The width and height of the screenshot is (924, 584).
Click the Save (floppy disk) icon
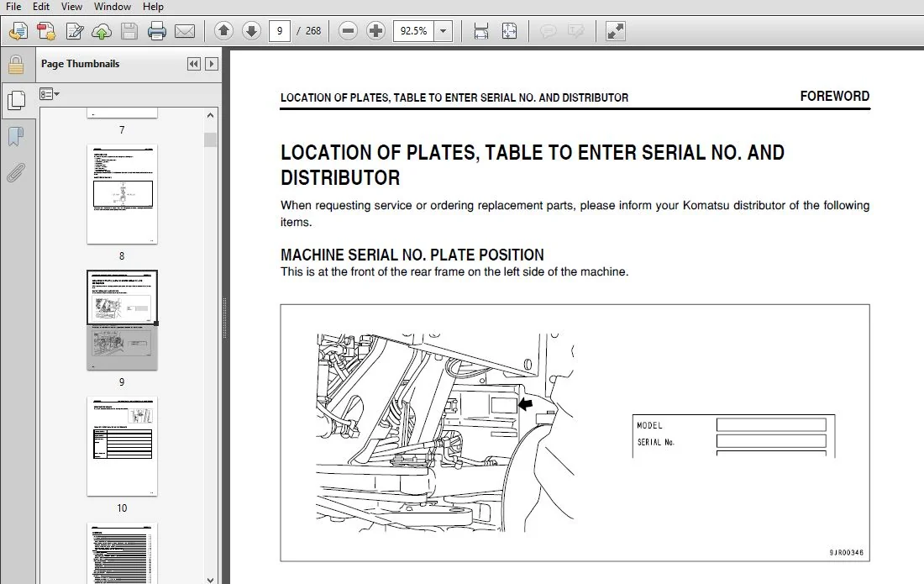(x=129, y=30)
